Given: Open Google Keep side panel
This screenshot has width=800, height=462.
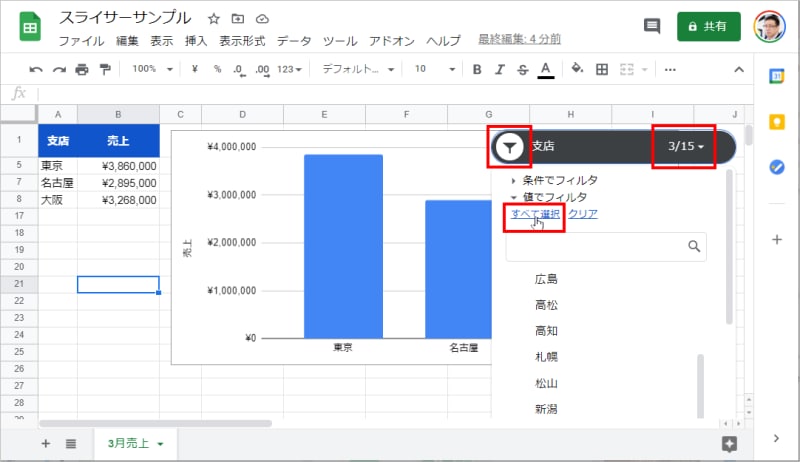Looking at the screenshot, I should tap(777, 122).
